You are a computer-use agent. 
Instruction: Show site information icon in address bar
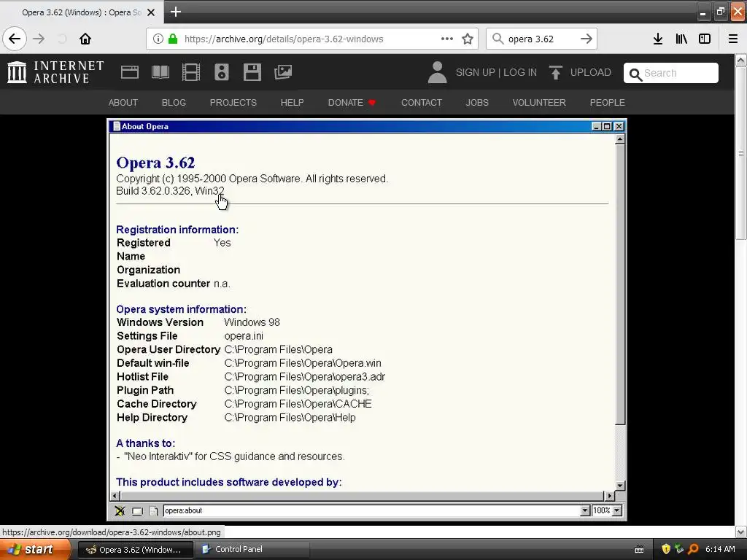(x=158, y=39)
